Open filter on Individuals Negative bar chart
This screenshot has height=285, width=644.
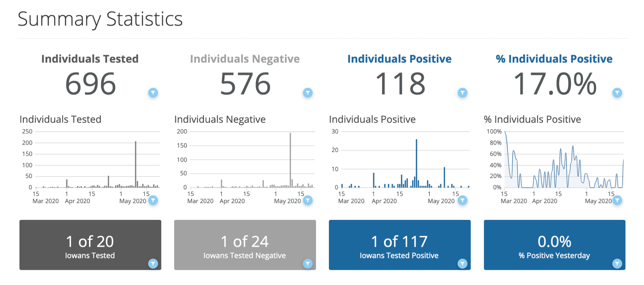[x=308, y=200]
